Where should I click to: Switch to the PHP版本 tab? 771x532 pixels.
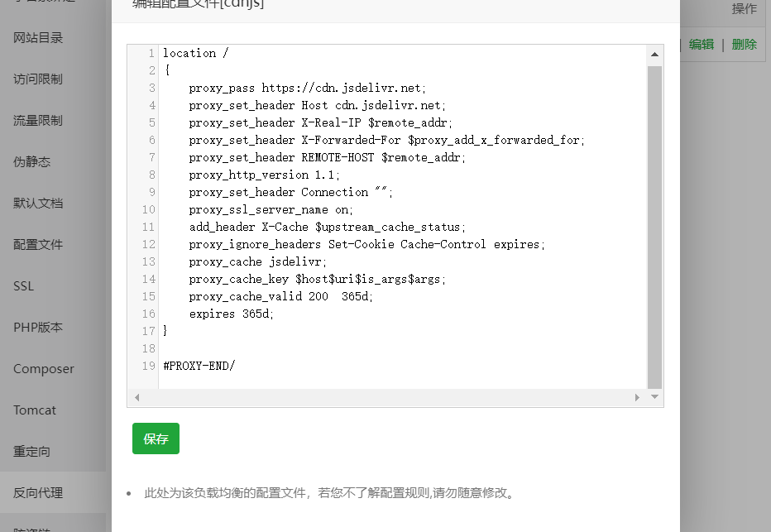38,328
